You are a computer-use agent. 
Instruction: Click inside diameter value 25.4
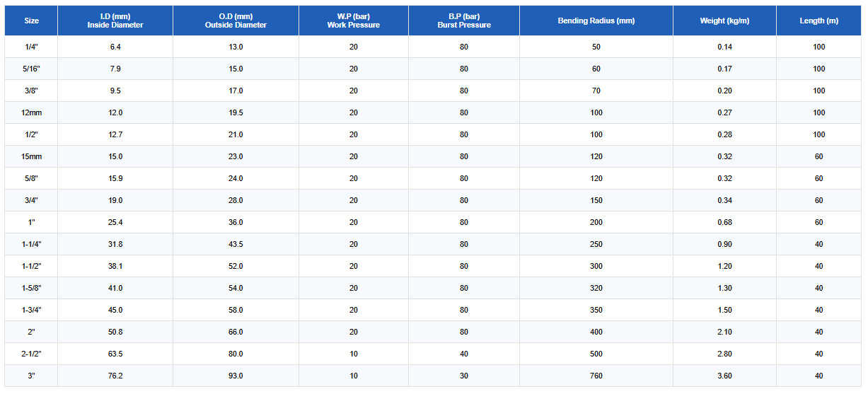[115, 222]
